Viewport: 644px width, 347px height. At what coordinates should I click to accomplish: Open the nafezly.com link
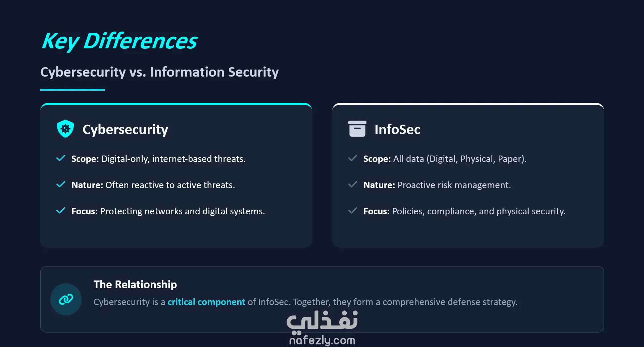pyautogui.click(x=322, y=340)
